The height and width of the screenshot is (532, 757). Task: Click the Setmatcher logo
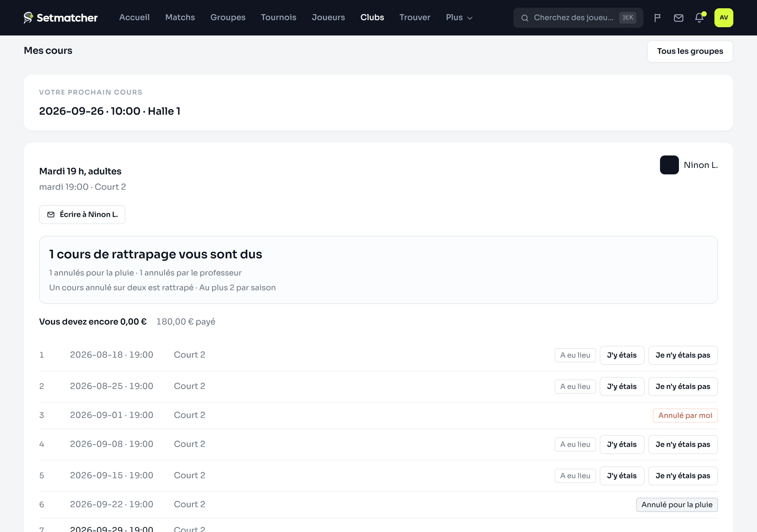click(61, 18)
